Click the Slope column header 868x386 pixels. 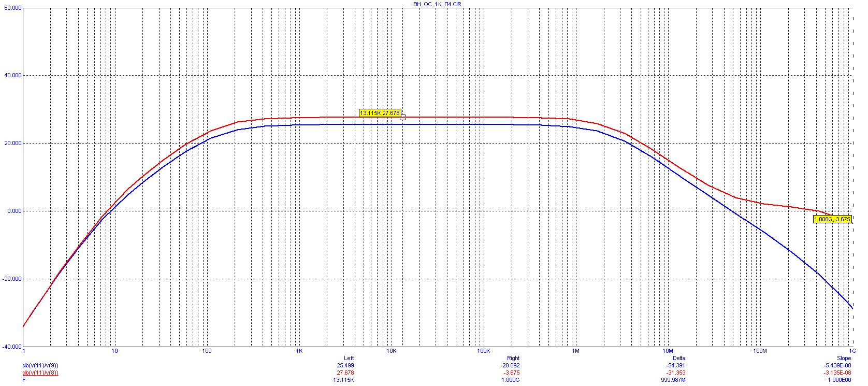click(x=844, y=358)
